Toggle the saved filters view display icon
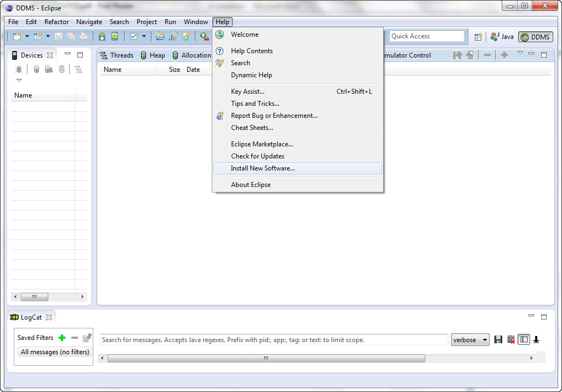 point(524,339)
